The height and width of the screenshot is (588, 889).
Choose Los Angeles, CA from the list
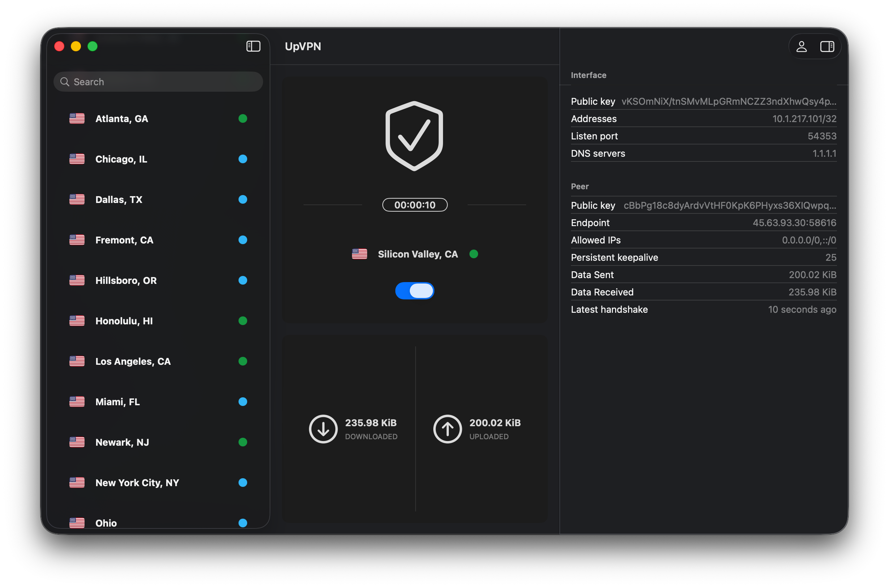pos(158,362)
